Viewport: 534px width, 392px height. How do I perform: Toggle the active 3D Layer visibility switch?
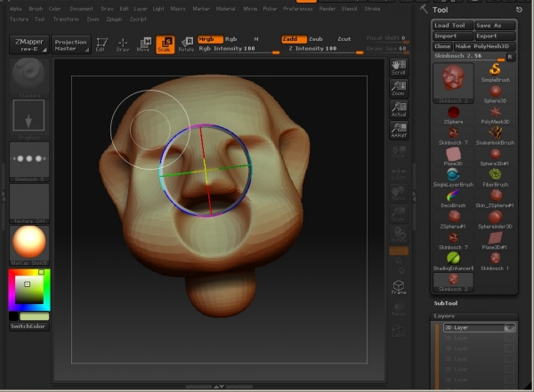click(x=509, y=328)
